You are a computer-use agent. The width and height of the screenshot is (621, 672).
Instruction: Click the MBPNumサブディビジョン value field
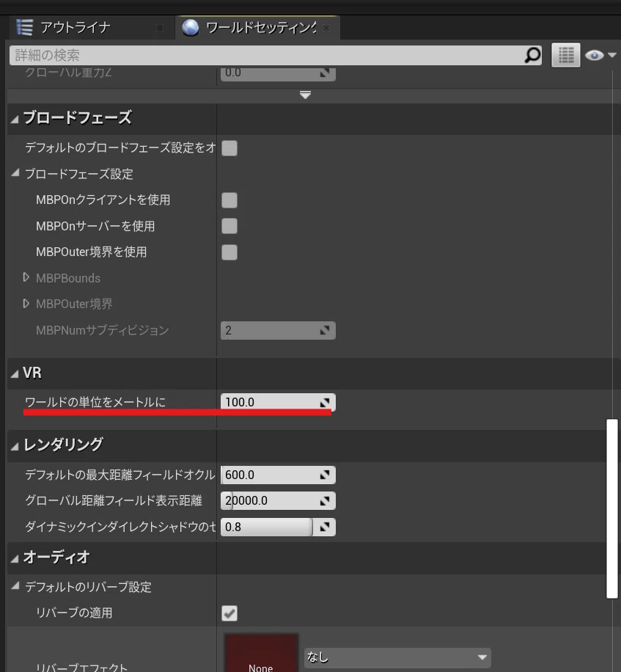pyautogui.click(x=278, y=330)
